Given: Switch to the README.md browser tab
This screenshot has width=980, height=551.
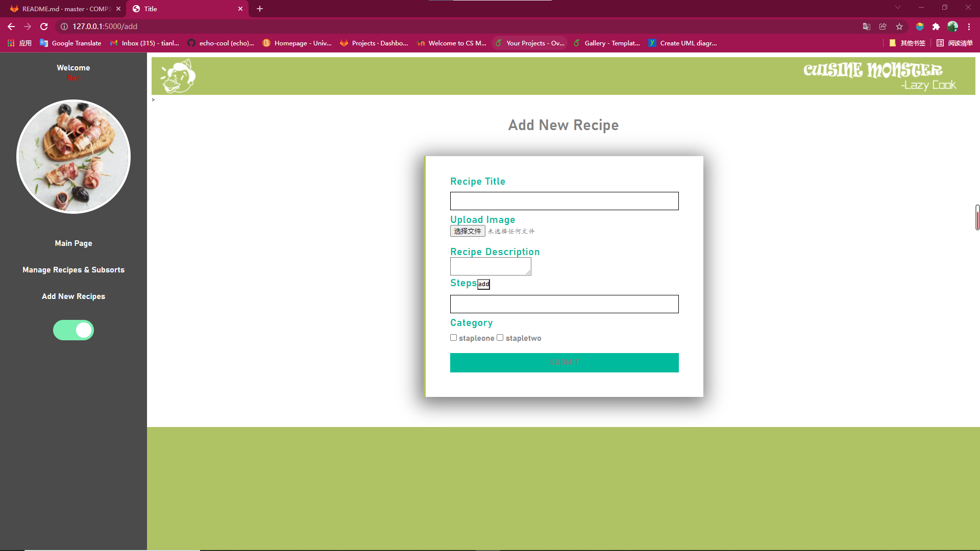Looking at the screenshot, I should (x=61, y=9).
